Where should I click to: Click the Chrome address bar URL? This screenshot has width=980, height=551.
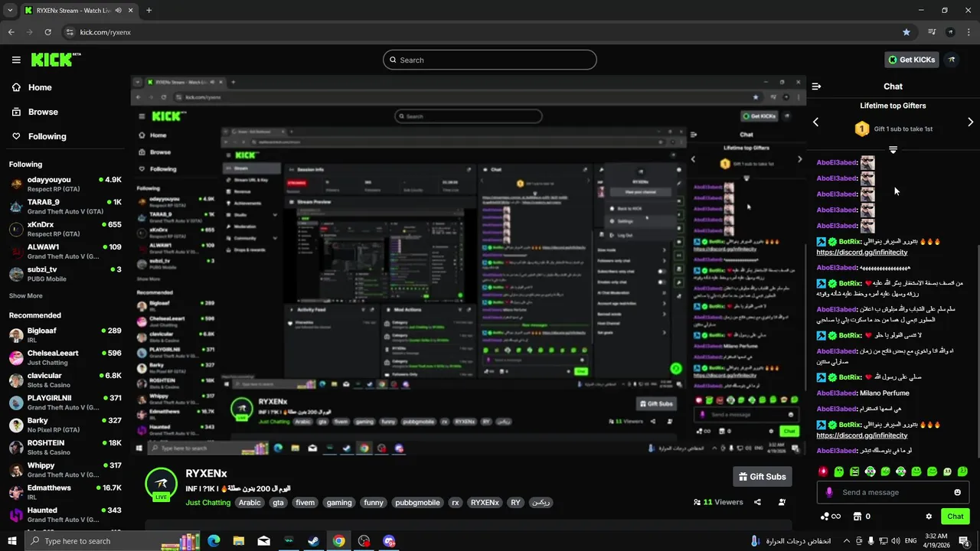(106, 32)
